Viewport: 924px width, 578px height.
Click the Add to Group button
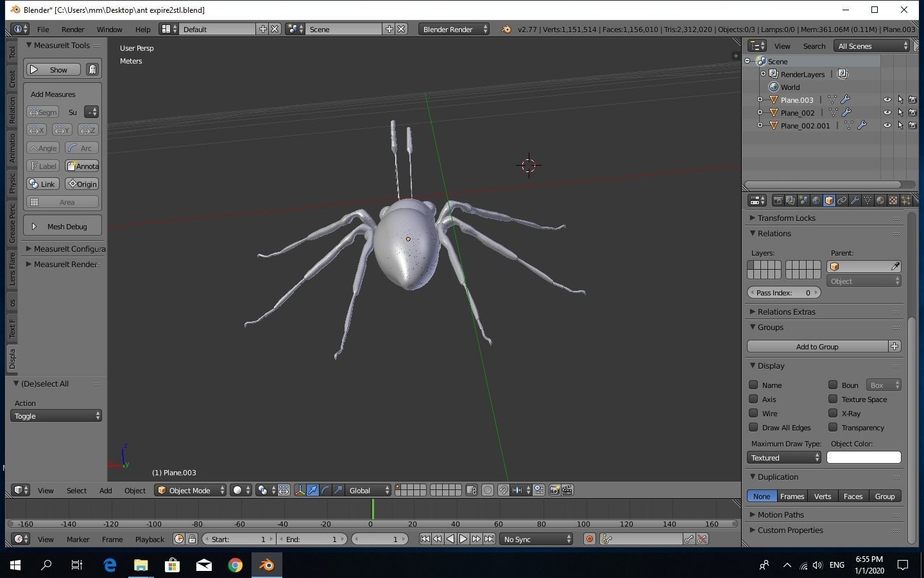pyautogui.click(x=817, y=346)
